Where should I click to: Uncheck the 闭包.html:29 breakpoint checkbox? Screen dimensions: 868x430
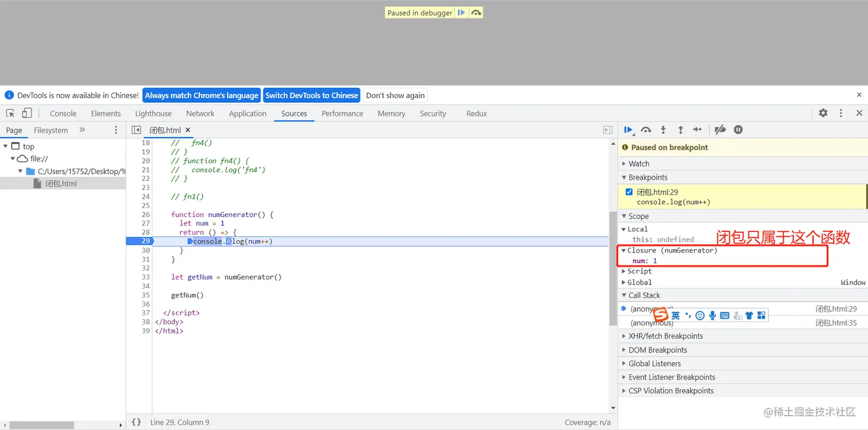click(x=629, y=192)
